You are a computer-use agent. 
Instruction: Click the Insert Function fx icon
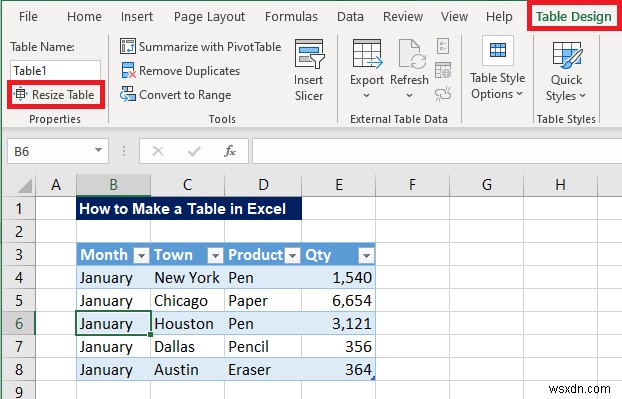coord(230,151)
